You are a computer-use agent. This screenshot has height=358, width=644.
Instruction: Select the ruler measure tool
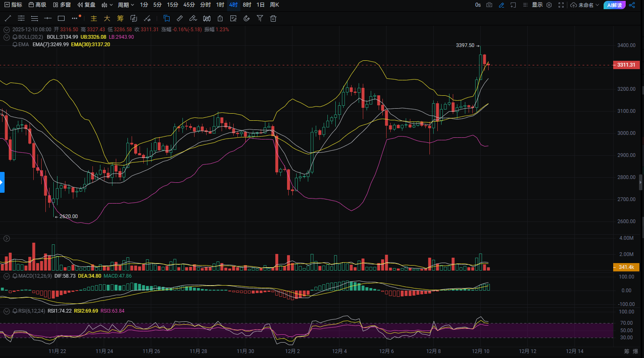point(180,18)
